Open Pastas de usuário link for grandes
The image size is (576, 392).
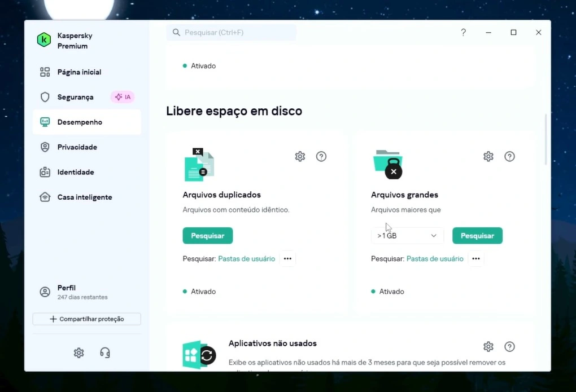[435, 259]
